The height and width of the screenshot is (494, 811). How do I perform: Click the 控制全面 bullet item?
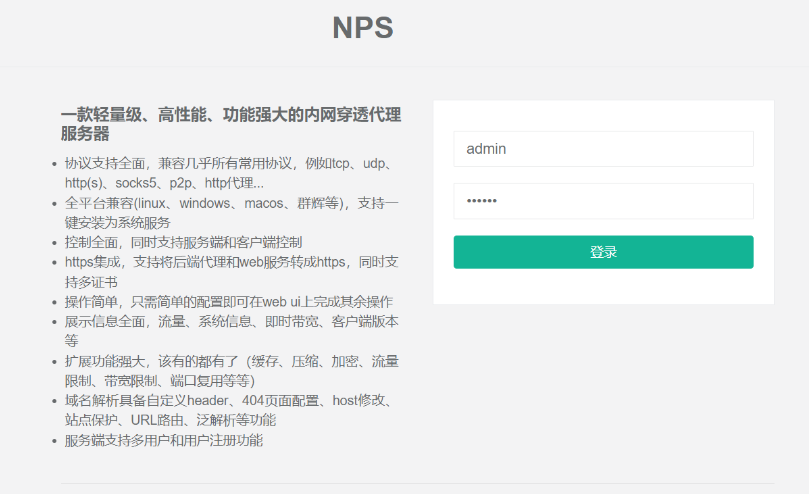[x=183, y=242]
